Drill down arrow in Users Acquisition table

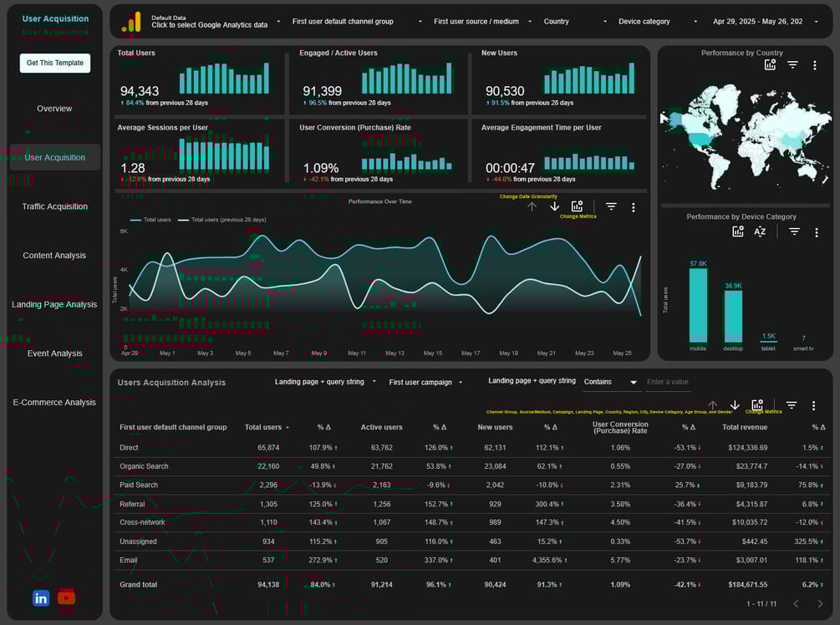(735, 405)
